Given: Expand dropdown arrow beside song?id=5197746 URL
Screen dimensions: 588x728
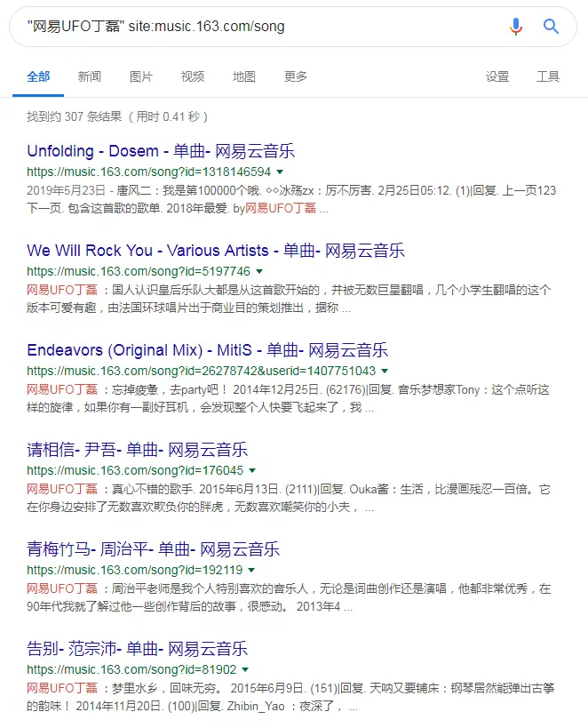Looking at the screenshot, I should pyautogui.click(x=259, y=272).
